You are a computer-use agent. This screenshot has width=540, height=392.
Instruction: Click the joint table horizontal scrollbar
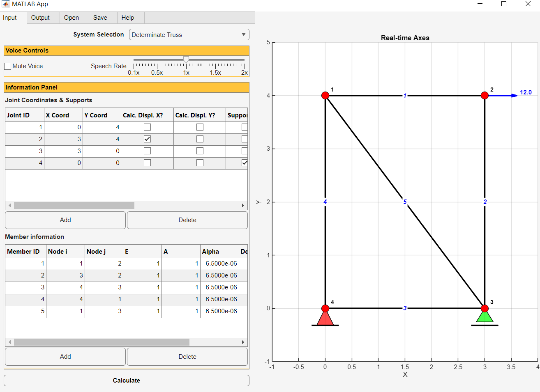point(74,205)
